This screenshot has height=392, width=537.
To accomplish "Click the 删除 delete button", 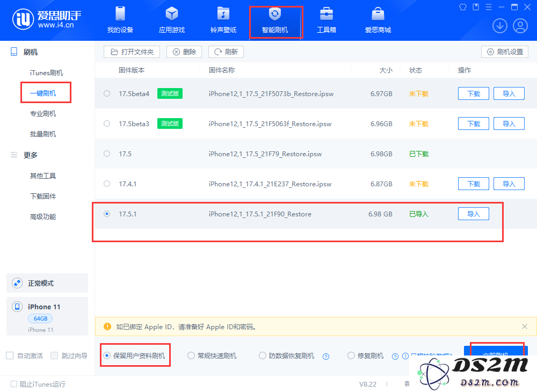I will coord(184,52).
